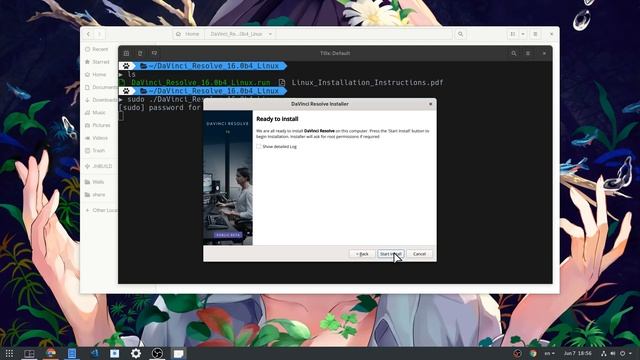The height and width of the screenshot is (360, 640).
Task: Go forward in the file manager
Action: [99, 34]
